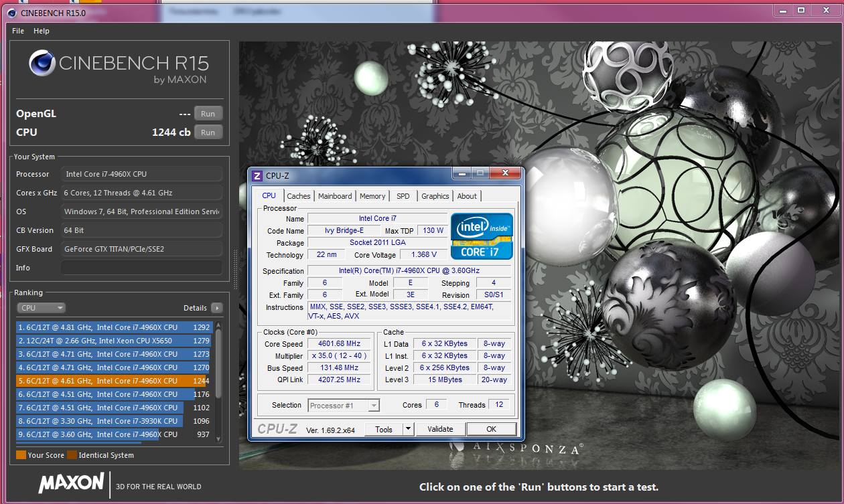Image resolution: width=844 pixels, height=504 pixels.
Task: Click the Cores x GHz field value
Action: pyautogui.click(x=141, y=193)
